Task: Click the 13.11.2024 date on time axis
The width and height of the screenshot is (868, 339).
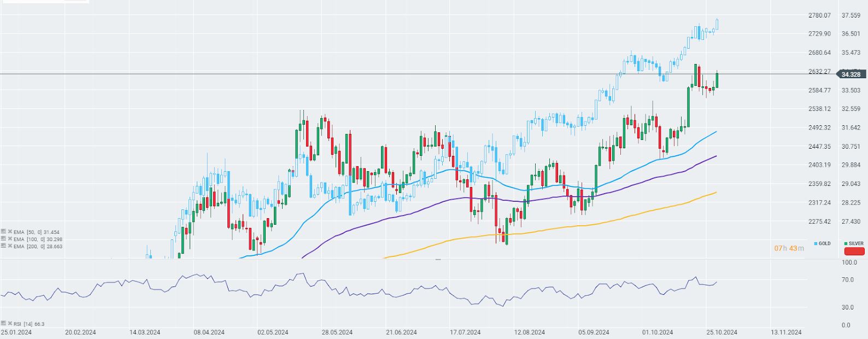Action: 786,332
